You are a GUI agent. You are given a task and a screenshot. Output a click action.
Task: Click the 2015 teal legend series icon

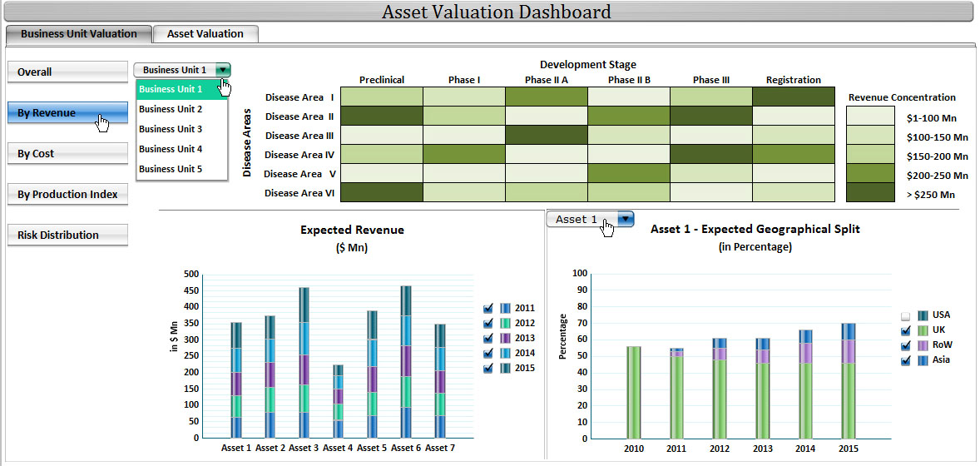[505, 369]
